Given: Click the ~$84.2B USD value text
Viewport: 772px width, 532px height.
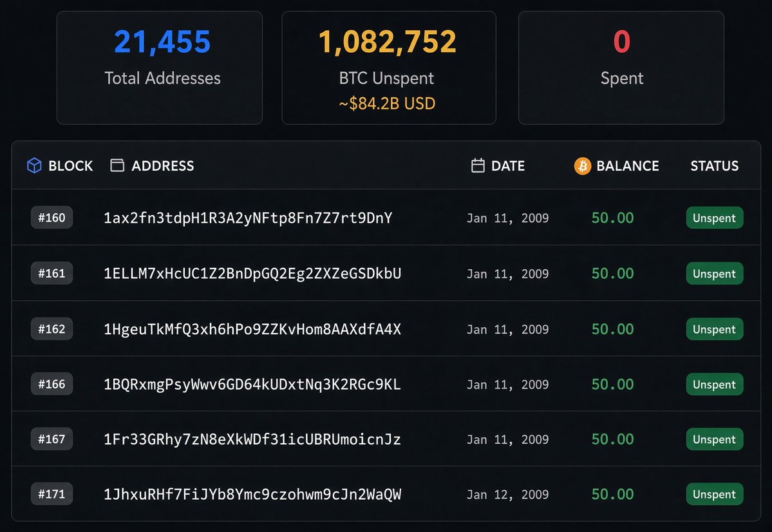Looking at the screenshot, I should (387, 104).
